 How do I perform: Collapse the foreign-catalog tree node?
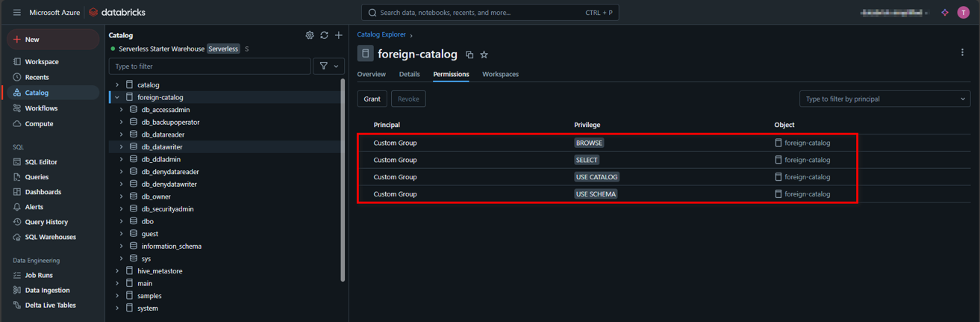(x=117, y=97)
